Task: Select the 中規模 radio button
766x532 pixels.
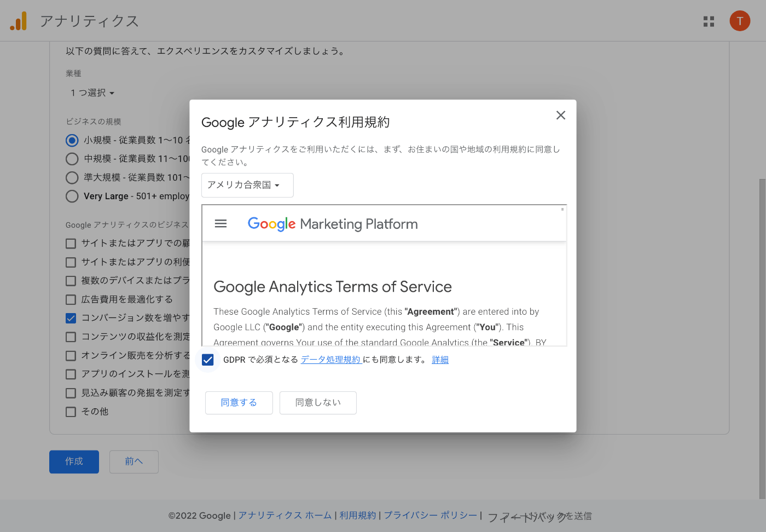Action: point(72,159)
